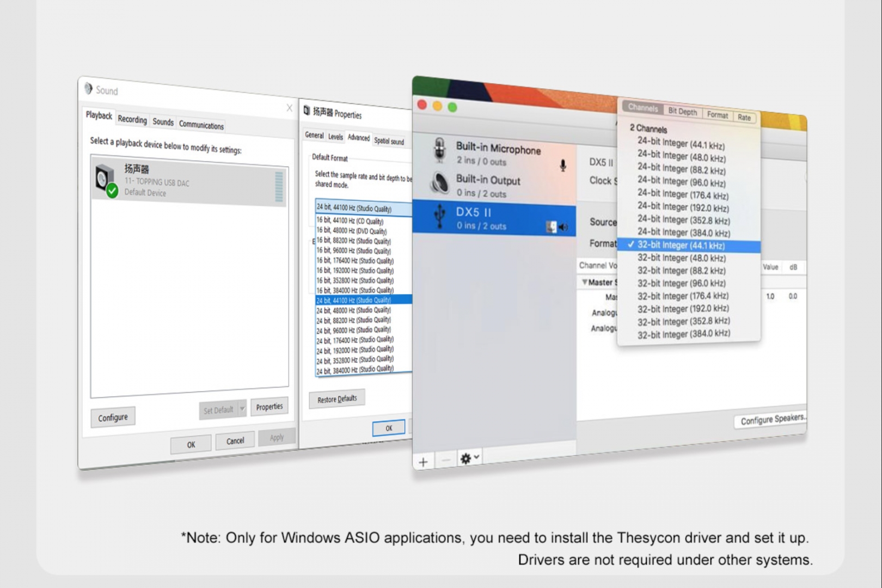Choose 32-bit Integer (176.4 kHz)
Image resolution: width=882 pixels, height=588 pixels.
683,296
